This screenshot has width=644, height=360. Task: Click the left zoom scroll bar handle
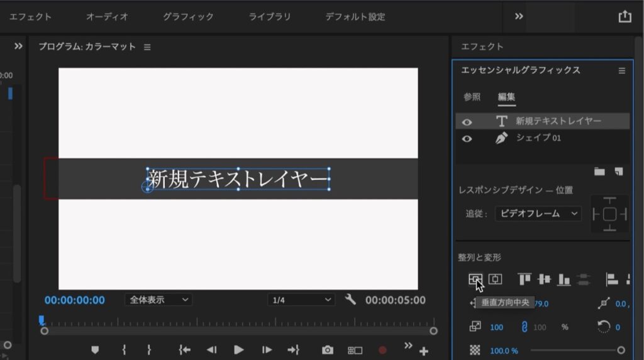[45, 331]
